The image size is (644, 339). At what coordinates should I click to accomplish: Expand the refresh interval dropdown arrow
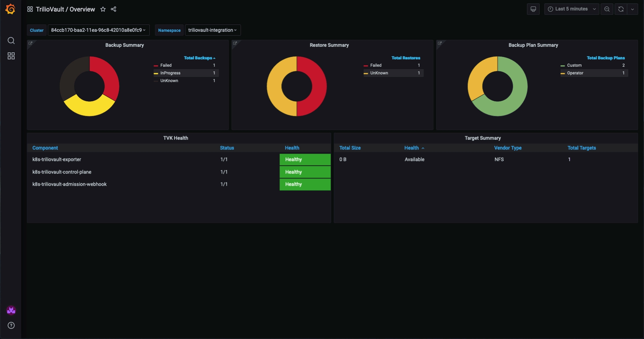632,9
